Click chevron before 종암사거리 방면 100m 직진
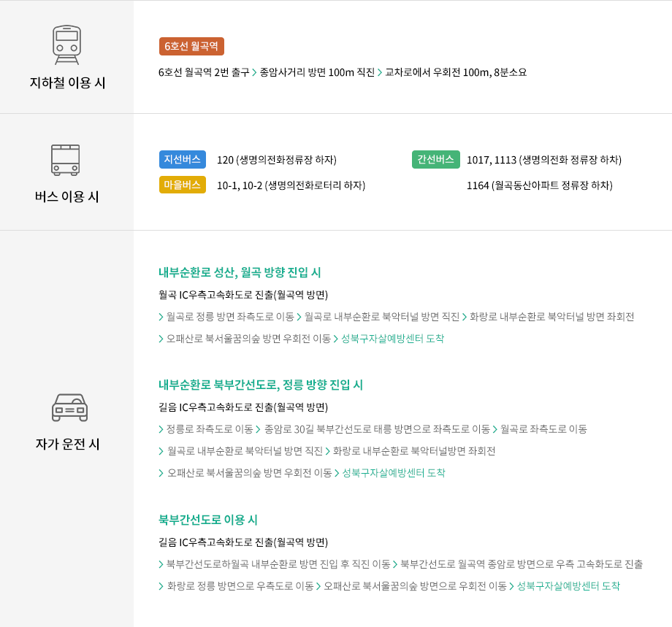This screenshot has width=672, height=627. pyautogui.click(x=254, y=72)
